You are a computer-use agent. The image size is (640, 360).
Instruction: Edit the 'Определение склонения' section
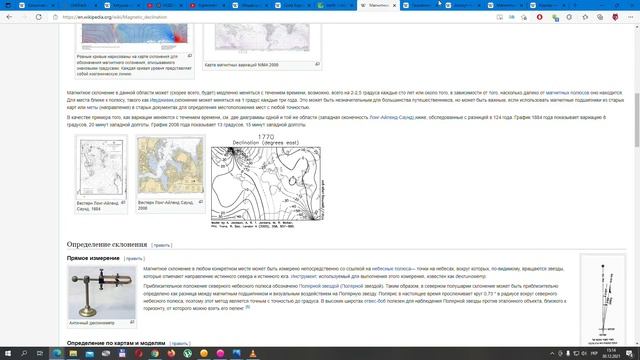point(162,245)
